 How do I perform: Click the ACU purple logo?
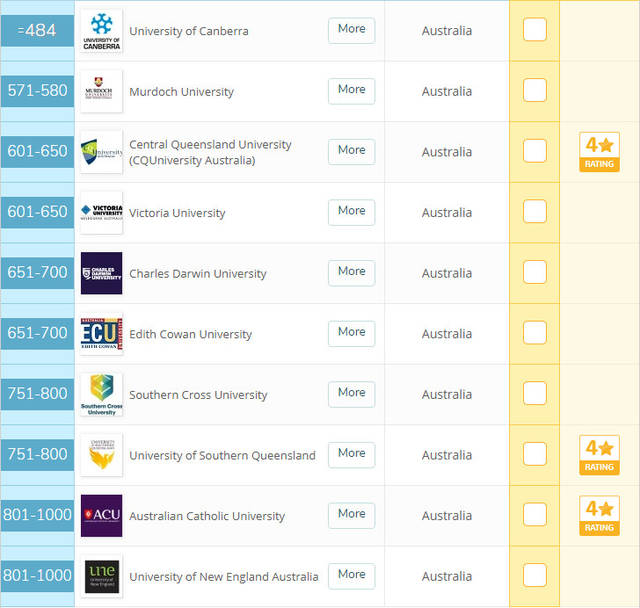pyautogui.click(x=102, y=516)
